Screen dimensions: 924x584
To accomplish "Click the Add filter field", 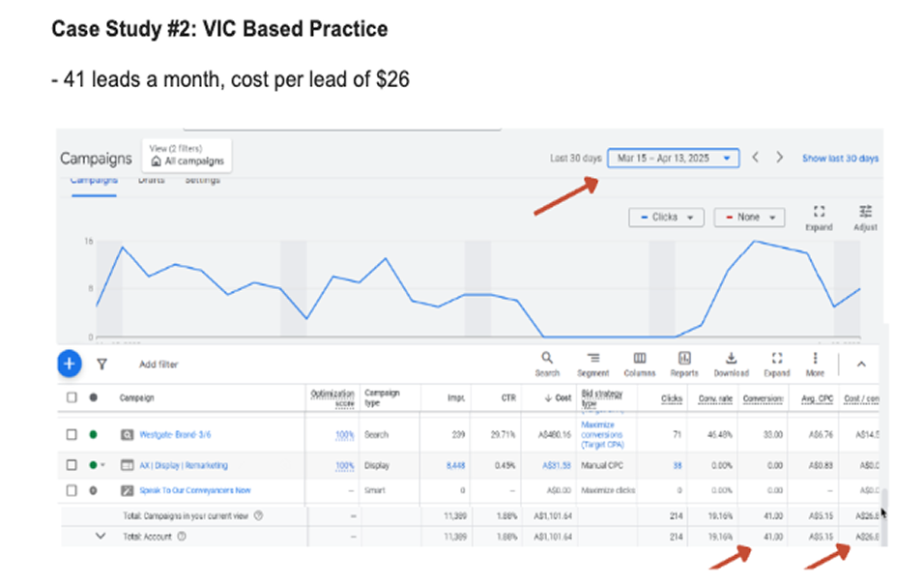I will pos(159,365).
